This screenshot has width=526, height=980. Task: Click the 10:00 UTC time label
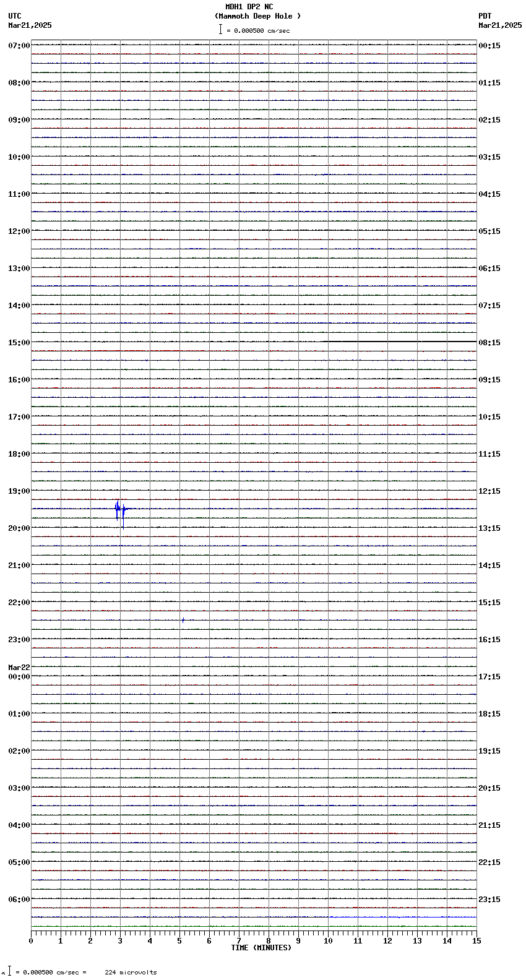(19, 157)
